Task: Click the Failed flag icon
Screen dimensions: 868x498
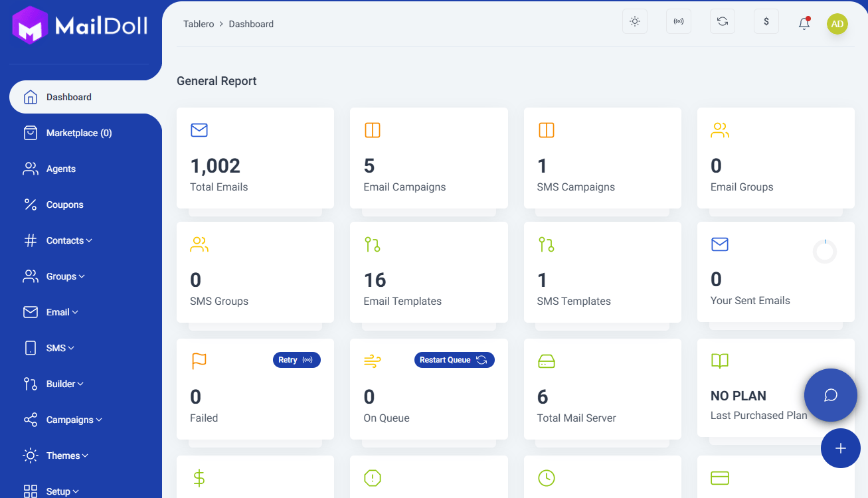Action: [x=199, y=361]
